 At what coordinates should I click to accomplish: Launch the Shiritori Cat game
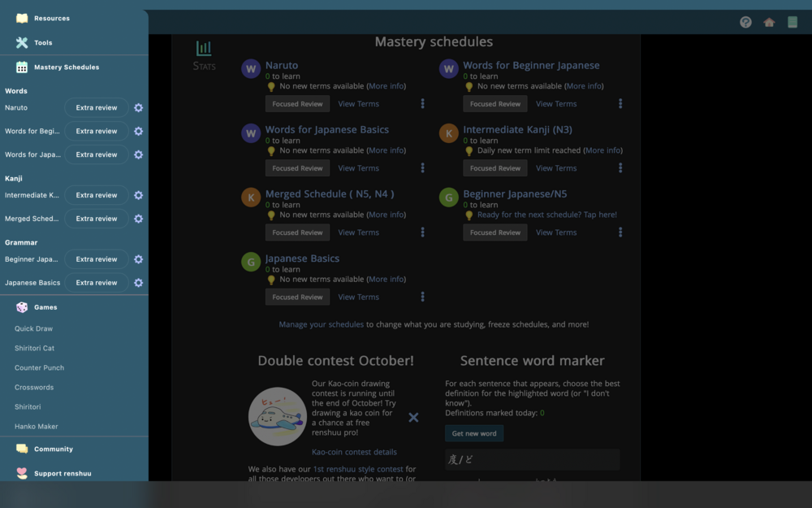34,348
